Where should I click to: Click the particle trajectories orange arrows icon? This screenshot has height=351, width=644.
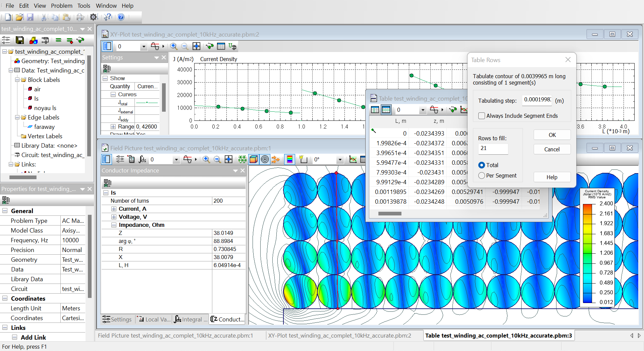[275, 159]
